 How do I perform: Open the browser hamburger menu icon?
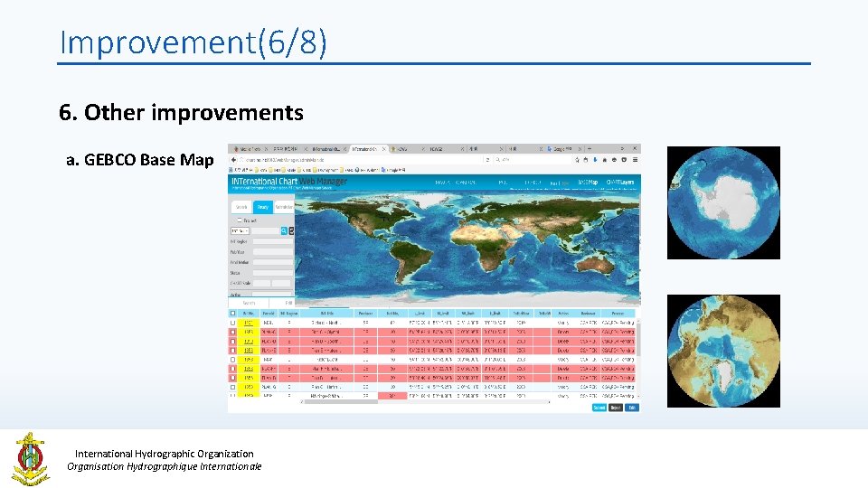tap(635, 160)
